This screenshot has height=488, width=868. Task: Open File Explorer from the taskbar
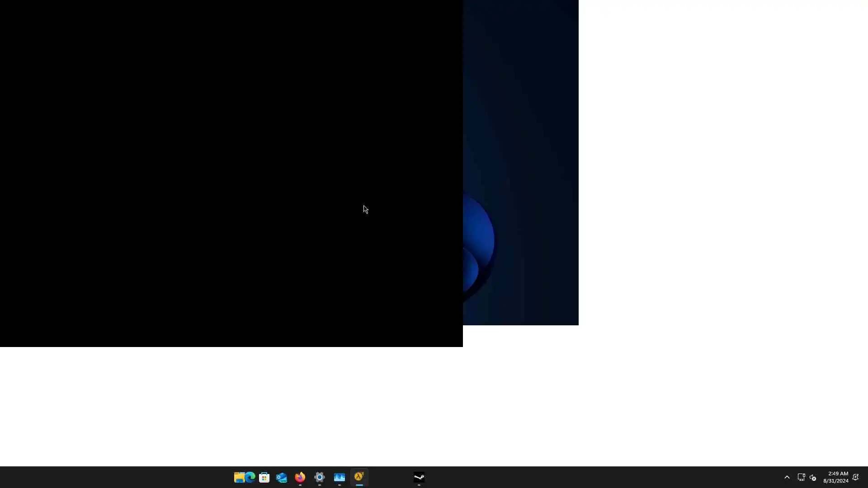click(239, 477)
